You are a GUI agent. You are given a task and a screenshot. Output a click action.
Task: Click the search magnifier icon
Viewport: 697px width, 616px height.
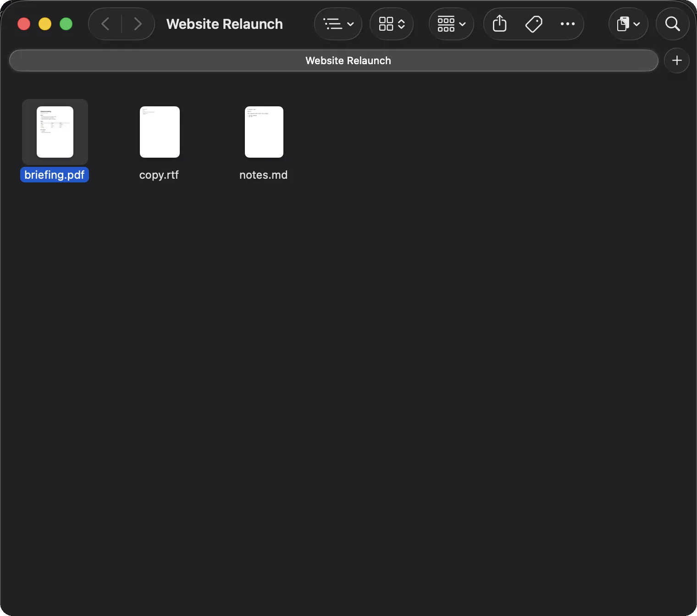pyautogui.click(x=673, y=24)
